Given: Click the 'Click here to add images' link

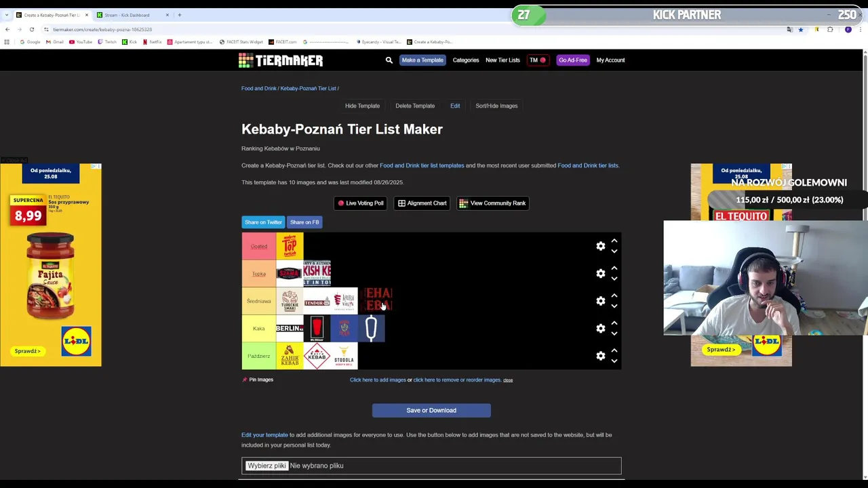Looking at the screenshot, I should [378, 380].
